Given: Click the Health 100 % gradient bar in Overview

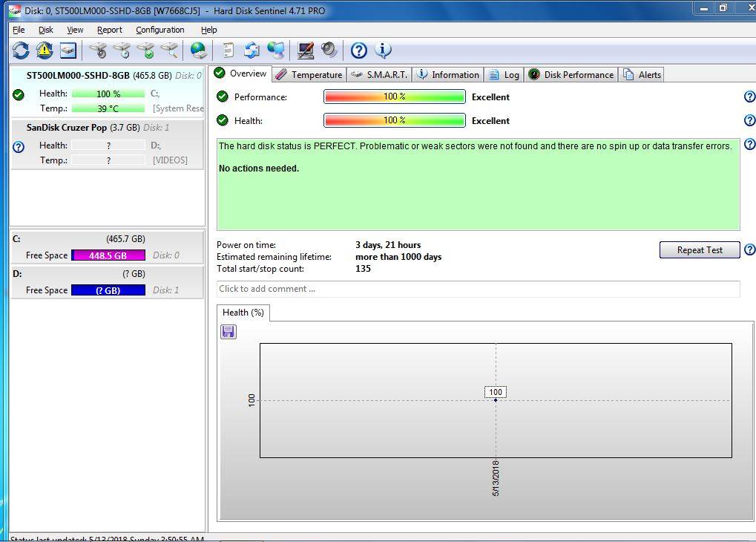Looking at the screenshot, I should point(395,120).
